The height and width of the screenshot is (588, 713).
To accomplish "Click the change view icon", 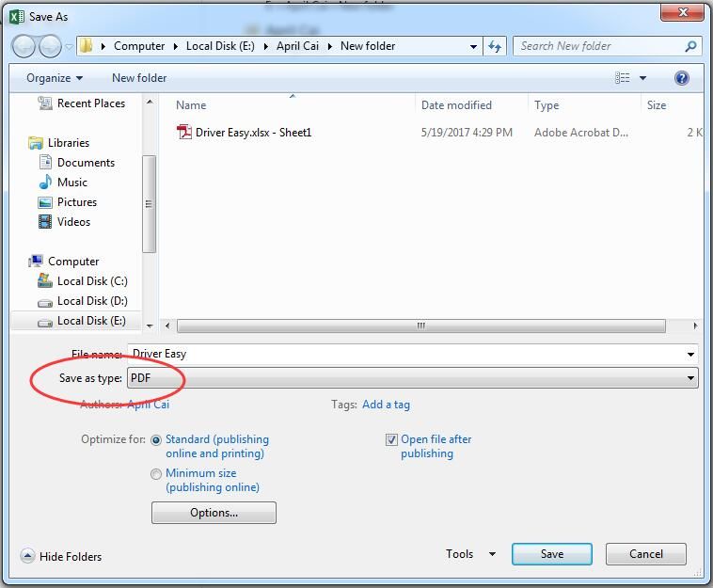I will [x=623, y=78].
